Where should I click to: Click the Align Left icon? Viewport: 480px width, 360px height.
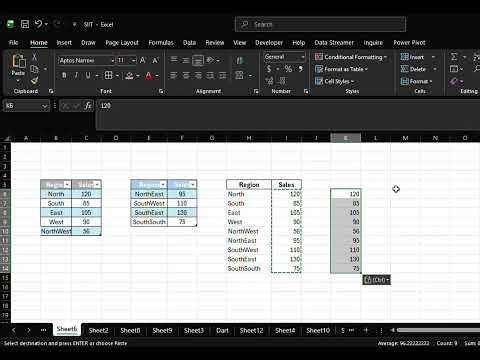pyautogui.click(x=174, y=76)
